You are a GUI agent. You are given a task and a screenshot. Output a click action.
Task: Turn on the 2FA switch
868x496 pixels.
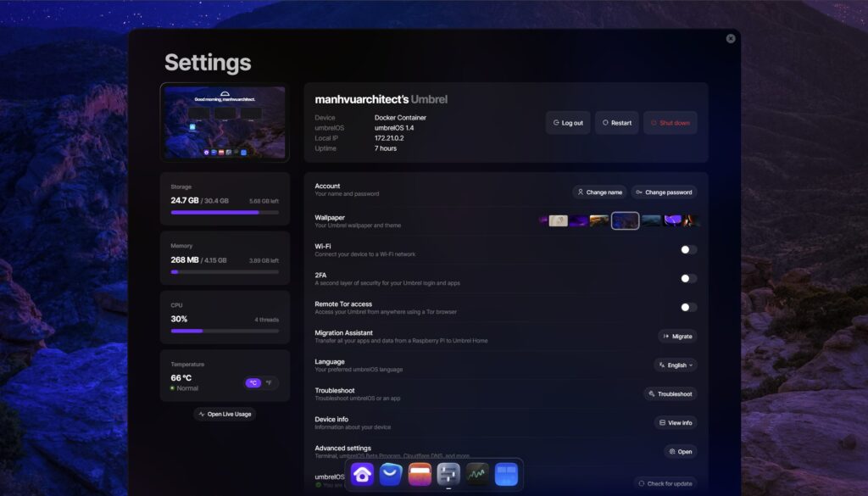(x=688, y=278)
